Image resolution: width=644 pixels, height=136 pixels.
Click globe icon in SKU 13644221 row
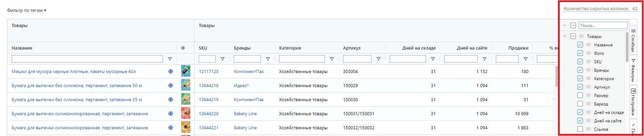point(171,128)
